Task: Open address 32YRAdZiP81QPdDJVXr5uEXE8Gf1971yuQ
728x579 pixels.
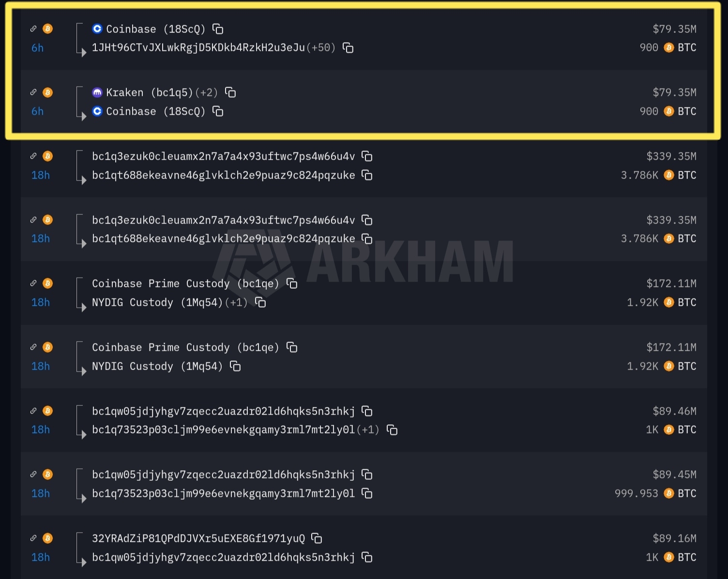Action: [198, 538]
